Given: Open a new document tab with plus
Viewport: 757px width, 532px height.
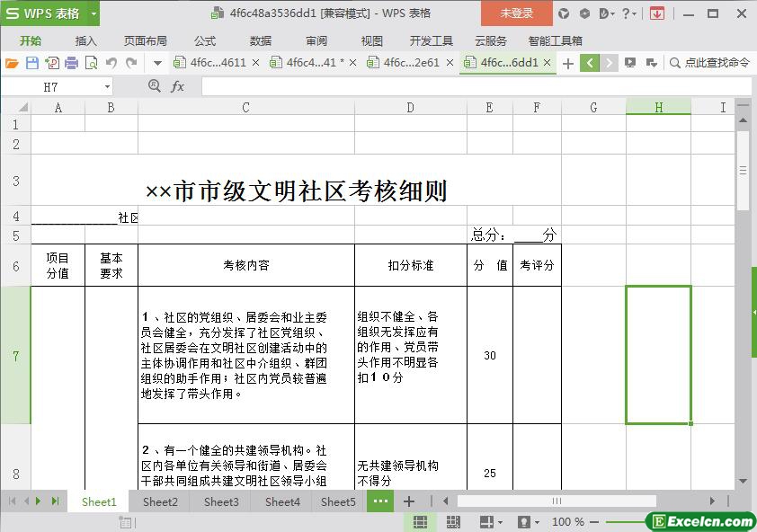Looking at the screenshot, I should click(567, 63).
